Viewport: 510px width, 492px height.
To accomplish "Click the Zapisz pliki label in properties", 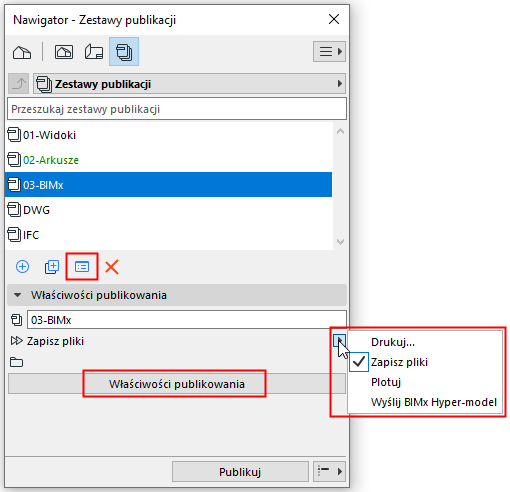I will (x=55, y=341).
